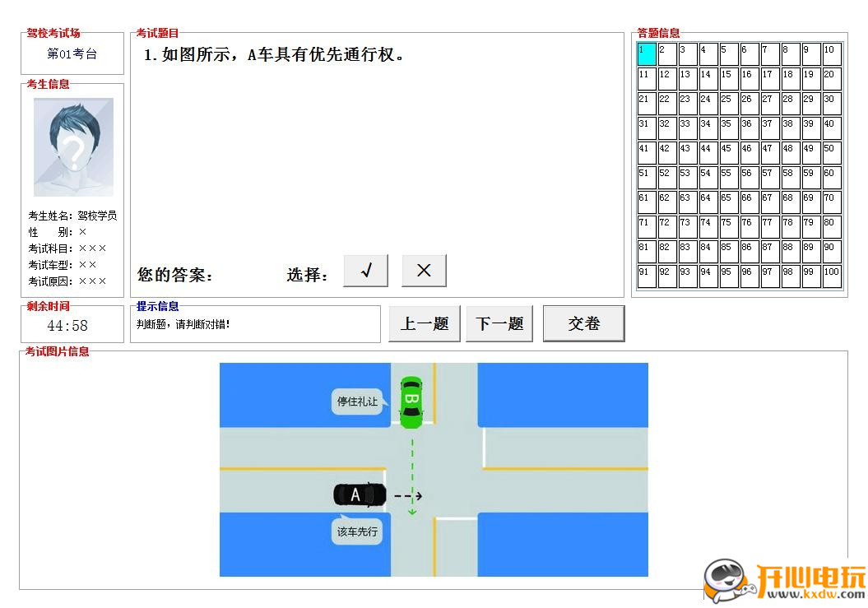Select the × incorrect answer mark
The width and height of the screenshot is (868, 608).
(x=424, y=270)
